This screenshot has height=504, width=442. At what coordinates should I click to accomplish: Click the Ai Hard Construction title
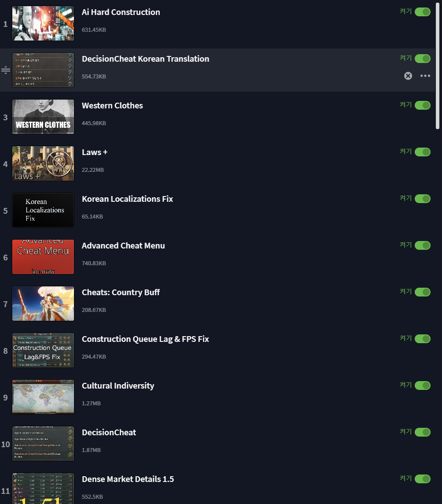tap(121, 12)
